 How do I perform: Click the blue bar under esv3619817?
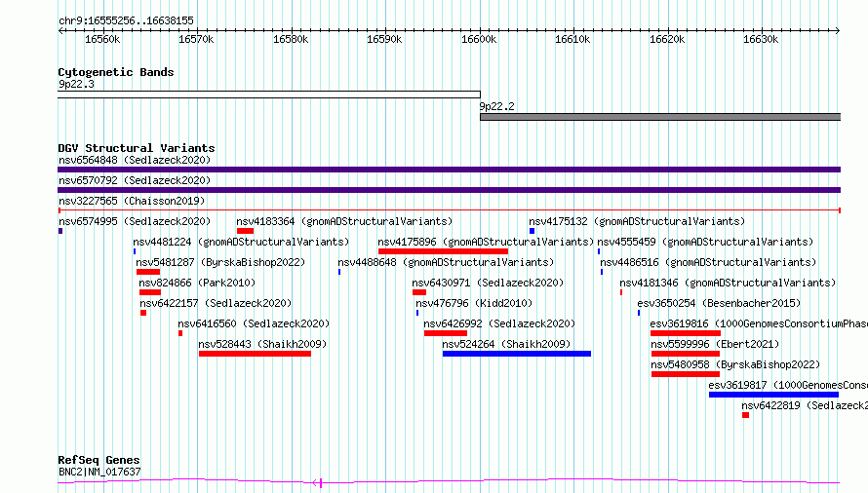coord(774,395)
